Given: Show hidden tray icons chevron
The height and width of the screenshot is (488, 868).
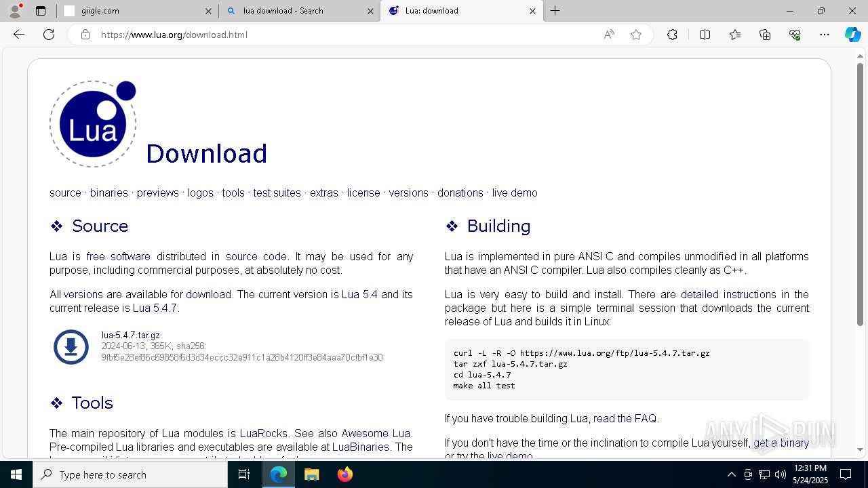Looking at the screenshot, I should (731, 474).
